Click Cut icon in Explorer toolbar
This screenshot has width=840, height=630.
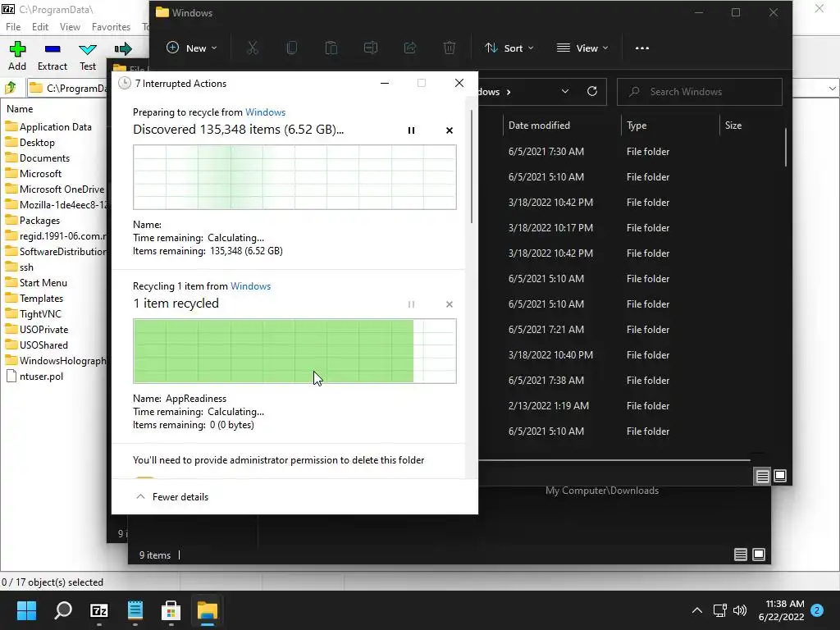pos(253,48)
